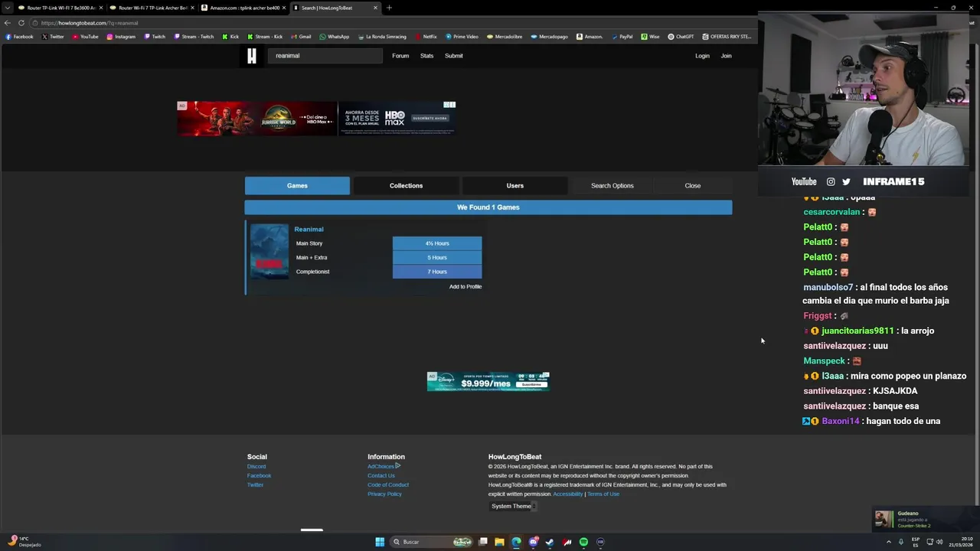
Task: Open the Instagram bookmark
Action: pyautogui.click(x=121, y=37)
